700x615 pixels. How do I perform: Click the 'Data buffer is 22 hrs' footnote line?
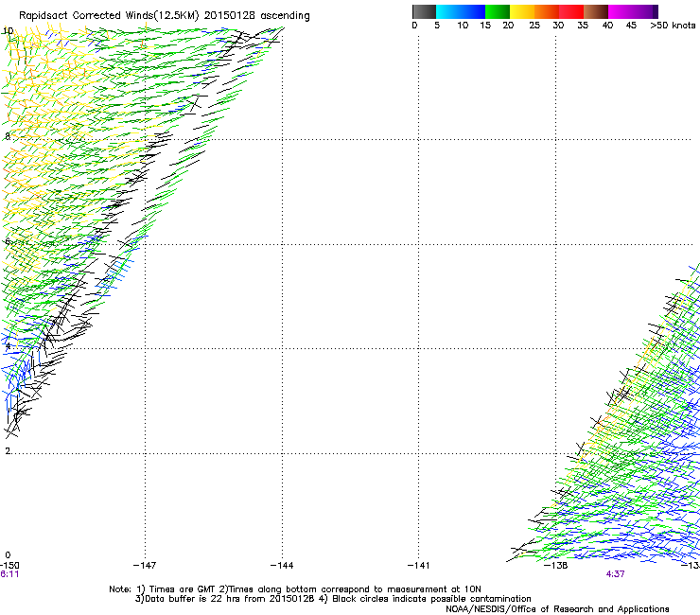(333, 599)
